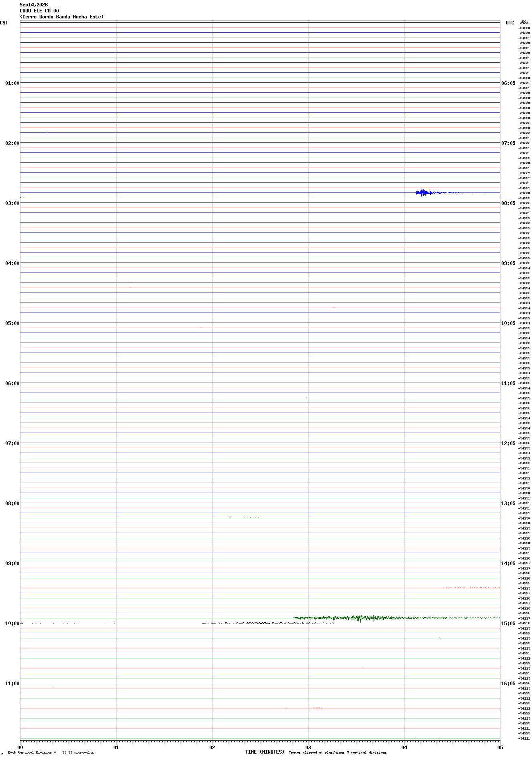
Task: Click the TIME (MINUTES) axis label
Action: point(265,752)
